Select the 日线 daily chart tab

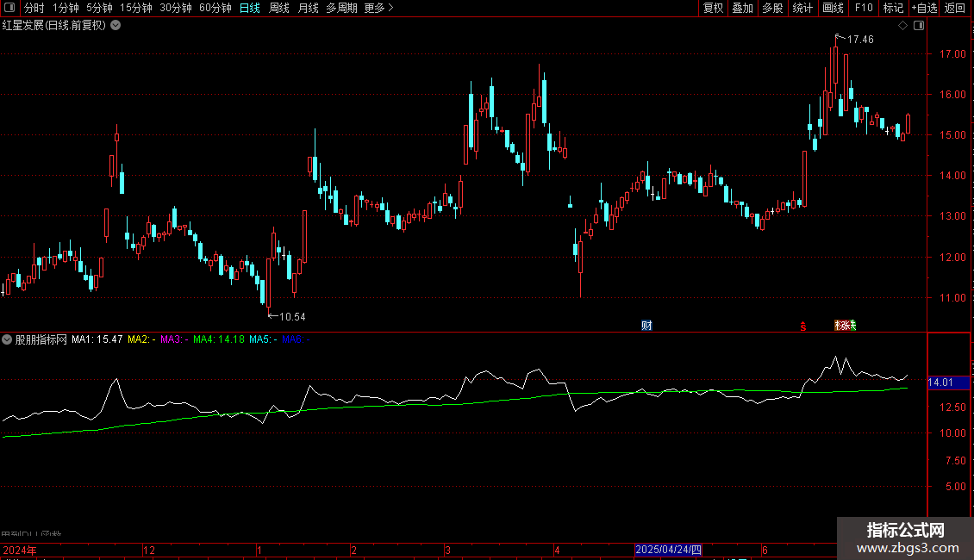tap(250, 8)
